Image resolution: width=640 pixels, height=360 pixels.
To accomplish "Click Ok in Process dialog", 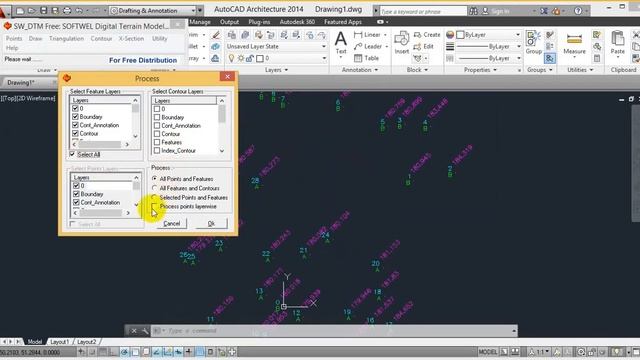I will point(211,223).
